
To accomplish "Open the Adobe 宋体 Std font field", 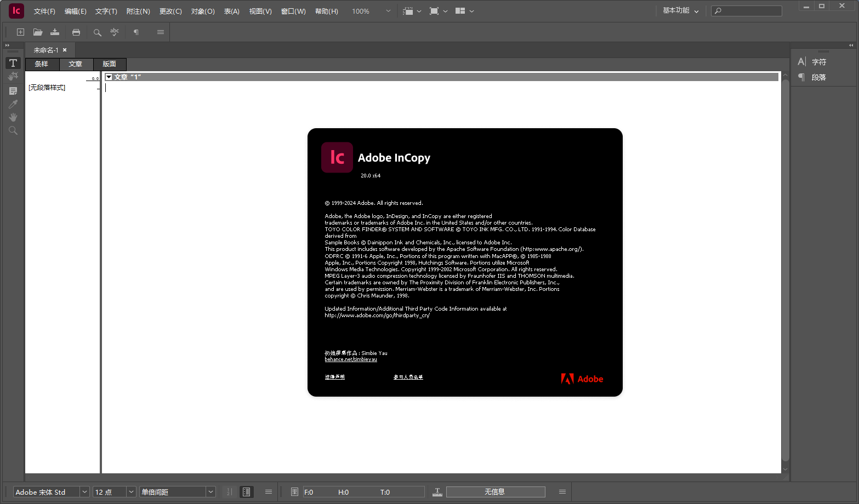I will [x=47, y=491].
